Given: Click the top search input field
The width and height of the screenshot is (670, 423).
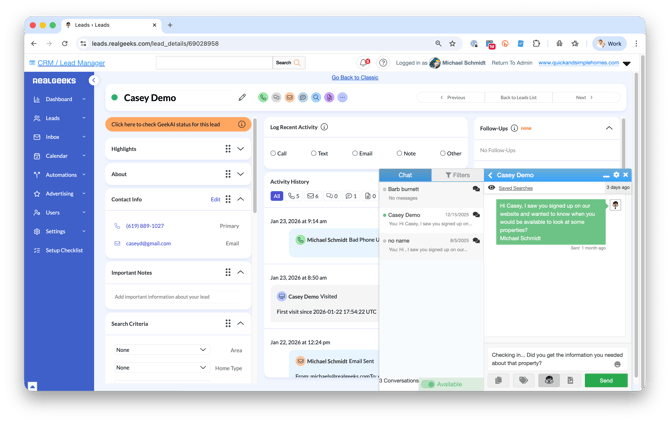Looking at the screenshot, I should coord(215,63).
